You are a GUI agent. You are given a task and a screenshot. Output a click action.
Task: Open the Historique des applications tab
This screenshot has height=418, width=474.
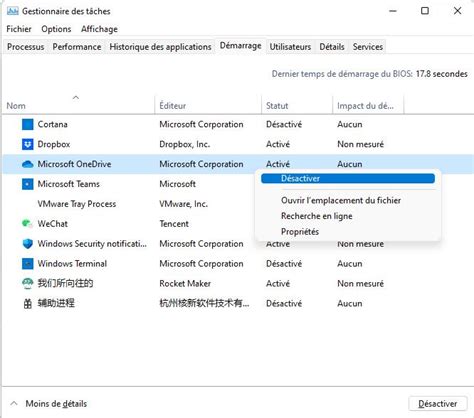(160, 47)
